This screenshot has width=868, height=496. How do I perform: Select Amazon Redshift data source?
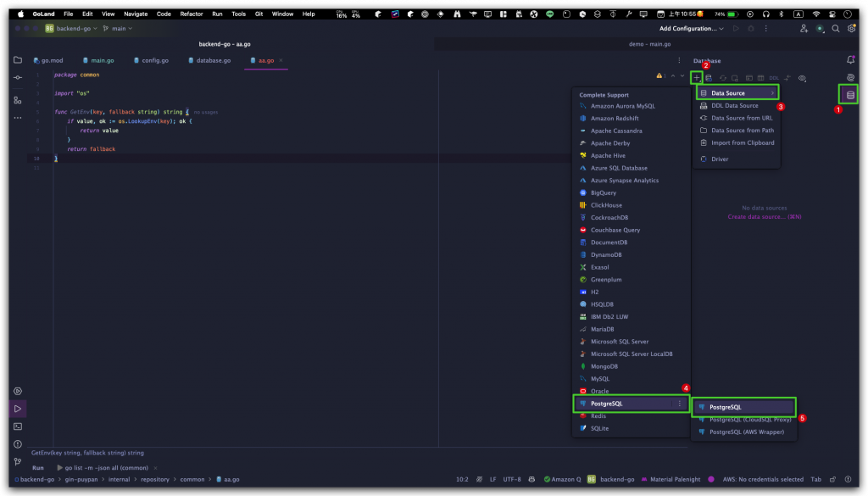click(631, 118)
